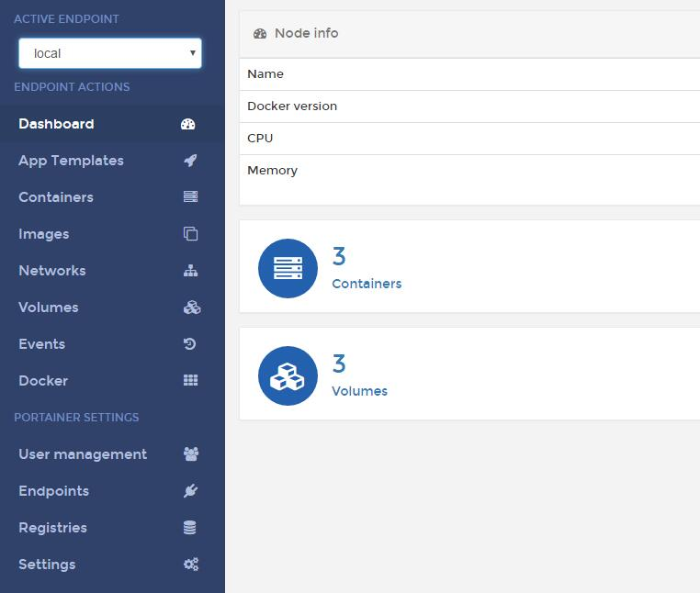
Task: Click the Images copy icon in sidebar
Action: click(x=191, y=234)
